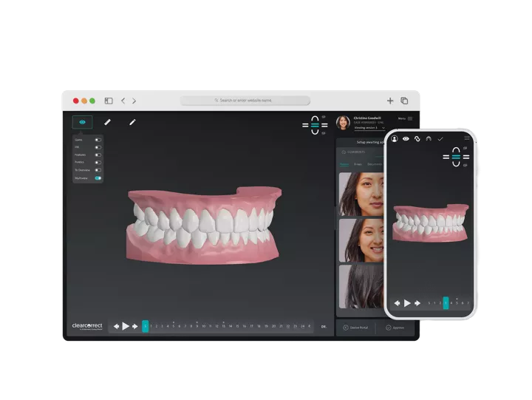532x400 pixels.
Task: Go back in the browser
Action: [123, 101]
